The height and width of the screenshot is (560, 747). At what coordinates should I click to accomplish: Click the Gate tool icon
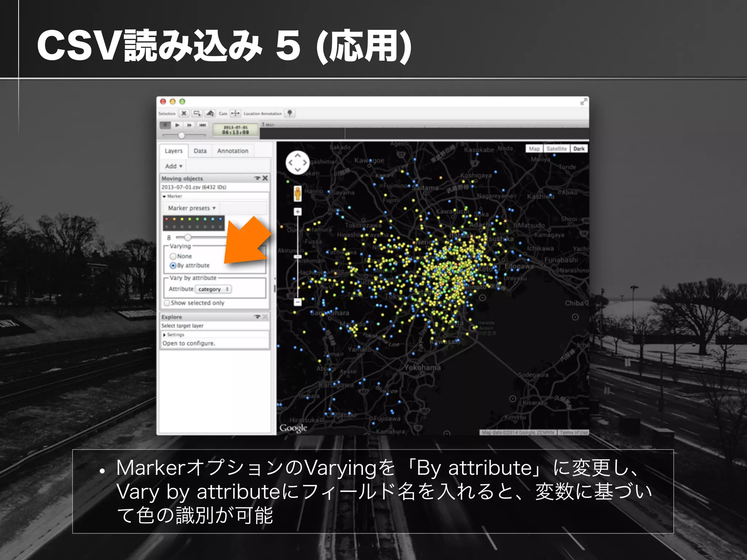coord(235,113)
